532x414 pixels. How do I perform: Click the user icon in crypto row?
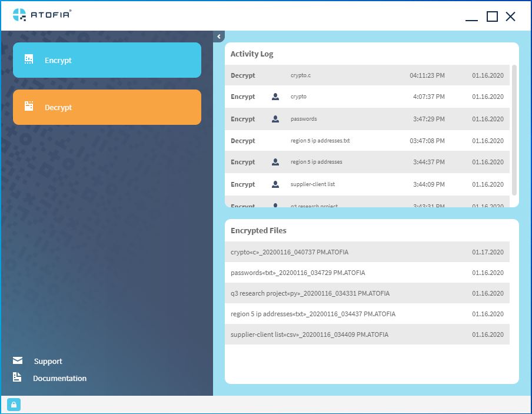pyautogui.click(x=275, y=97)
